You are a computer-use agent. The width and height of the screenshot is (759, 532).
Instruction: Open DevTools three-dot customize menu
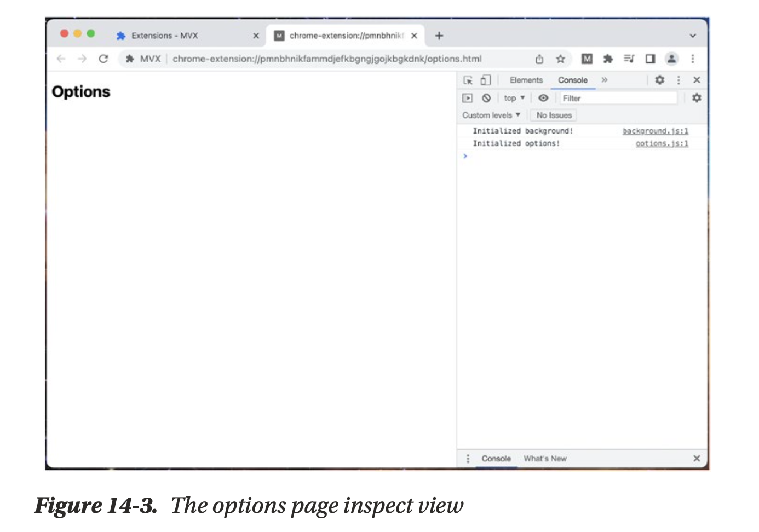(679, 80)
